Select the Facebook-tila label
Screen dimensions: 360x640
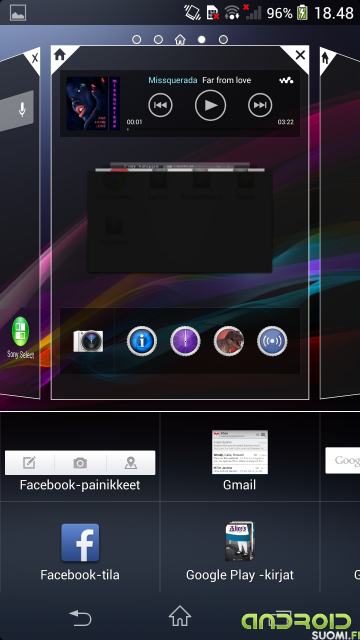coord(80,575)
